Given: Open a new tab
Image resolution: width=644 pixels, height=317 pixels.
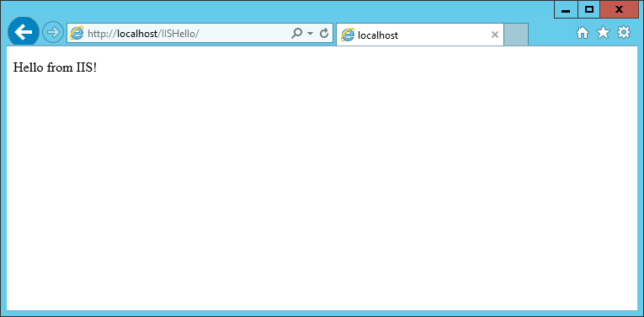Looking at the screenshot, I should [x=516, y=35].
